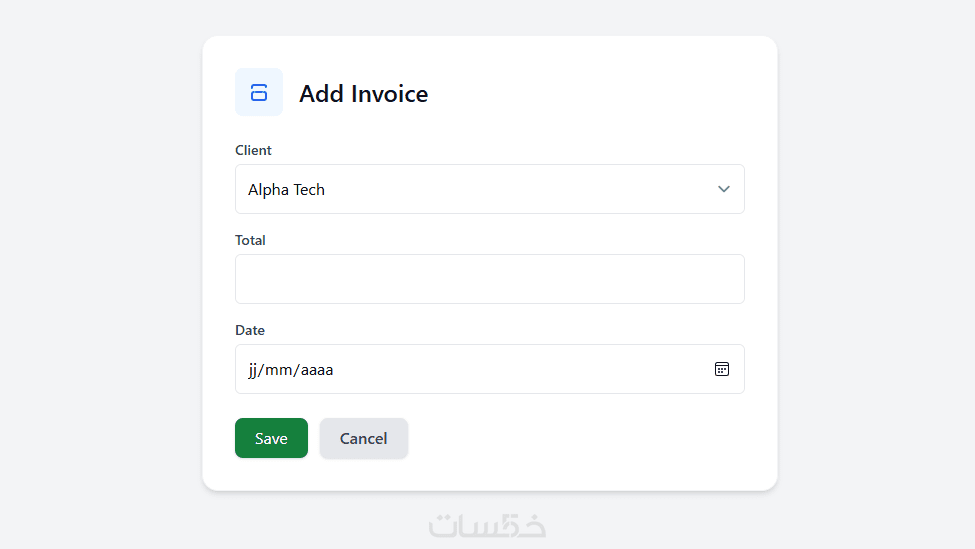The image size is (975, 549).
Task: Click the Total field label
Action: click(250, 240)
